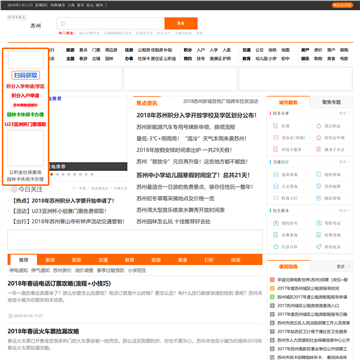This screenshot has height=360, width=360.
Task: Expand 更多 beside the 便民指南 tab
Action: click(x=344, y=267)
